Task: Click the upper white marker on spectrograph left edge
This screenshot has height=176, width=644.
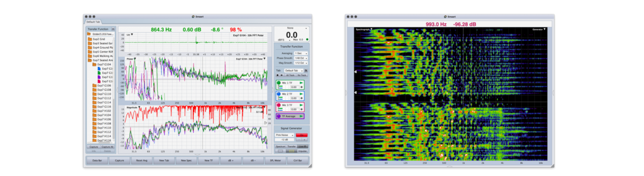Action: pyautogui.click(x=355, y=72)
